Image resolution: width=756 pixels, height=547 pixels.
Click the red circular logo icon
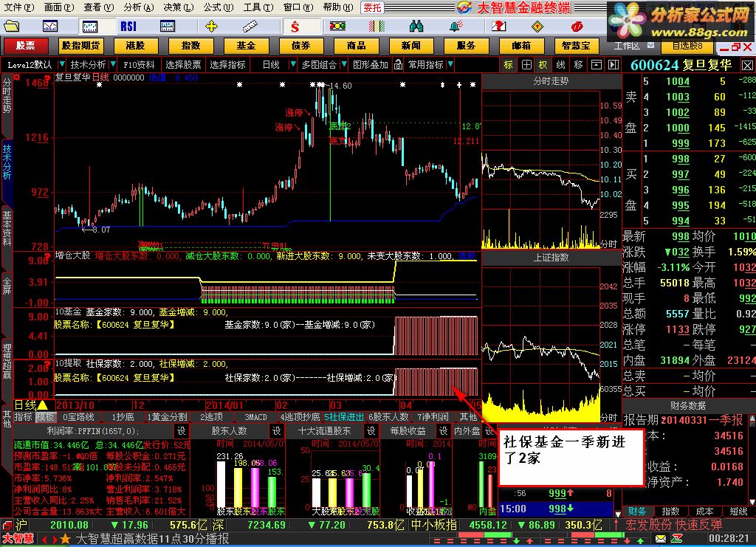click(577, 26)
